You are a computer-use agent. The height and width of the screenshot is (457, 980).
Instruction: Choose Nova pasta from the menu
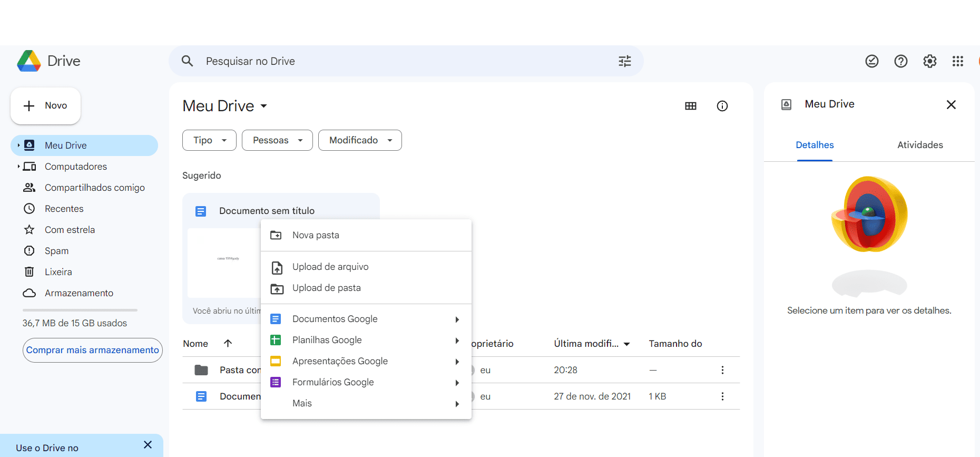point(366,235)
